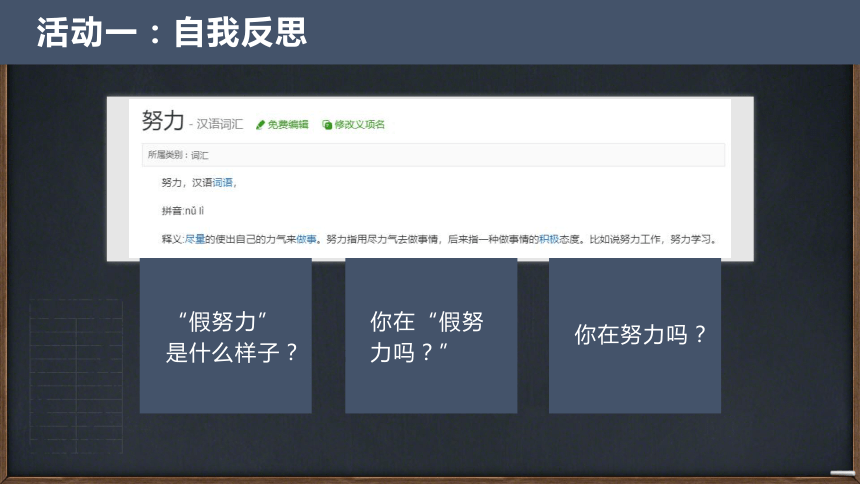Open the 修改义项名 link
This screenshot has height=484, width=860.
[360, 125]
